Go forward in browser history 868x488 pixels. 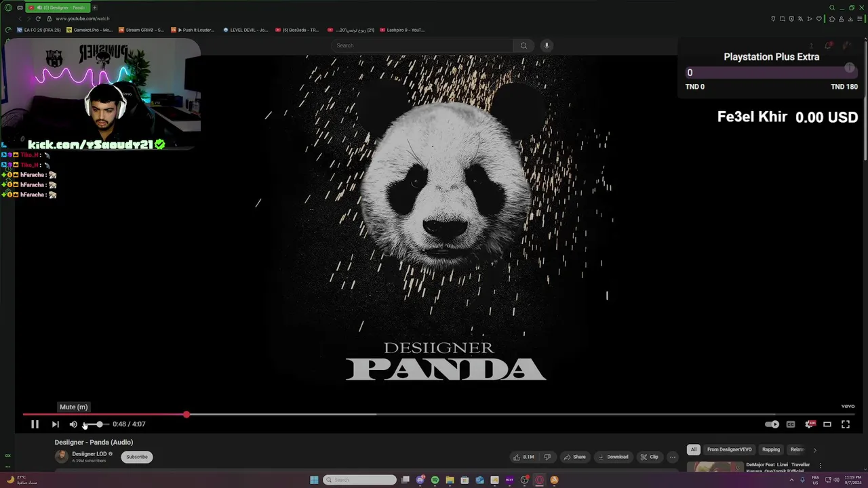coord(28,18)
